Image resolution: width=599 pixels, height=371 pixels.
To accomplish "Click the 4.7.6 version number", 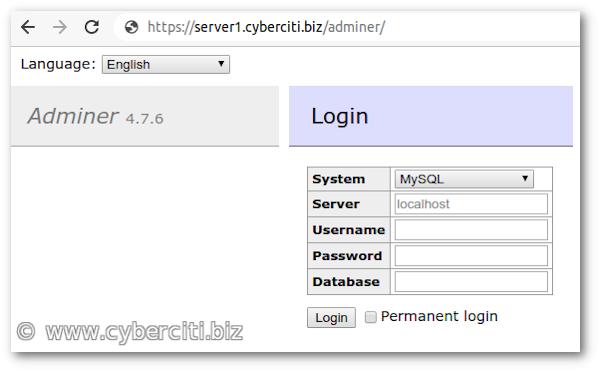I will click(x=144, y=119).
